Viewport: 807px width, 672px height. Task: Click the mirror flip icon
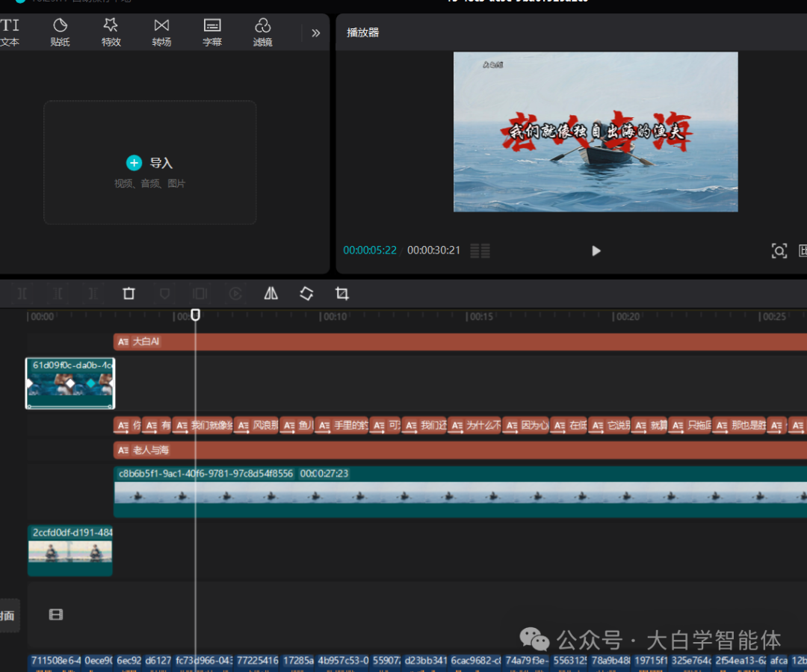(x=270, y=294)
